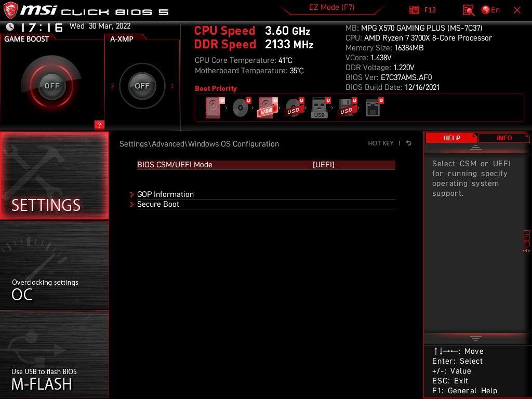Click the F12 screenshot camera icon

tap(415, 9)
